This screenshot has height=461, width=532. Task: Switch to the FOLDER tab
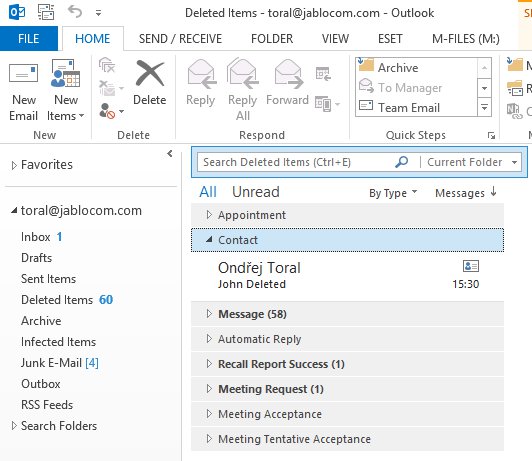[x=272, y=38]
